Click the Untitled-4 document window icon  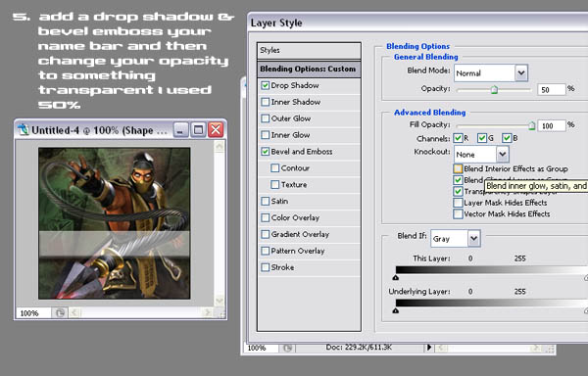pyautogui.click(x=24, y=130)
